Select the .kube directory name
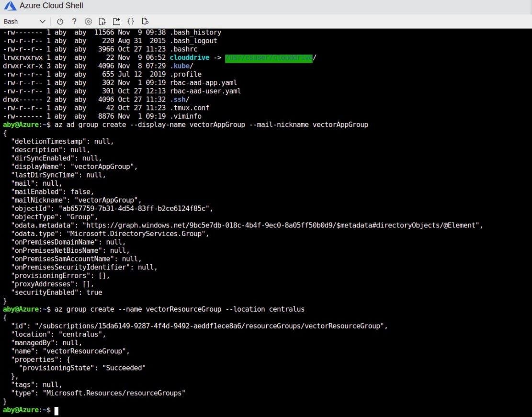This screenshot has width=532, height=417. [181, 66]
